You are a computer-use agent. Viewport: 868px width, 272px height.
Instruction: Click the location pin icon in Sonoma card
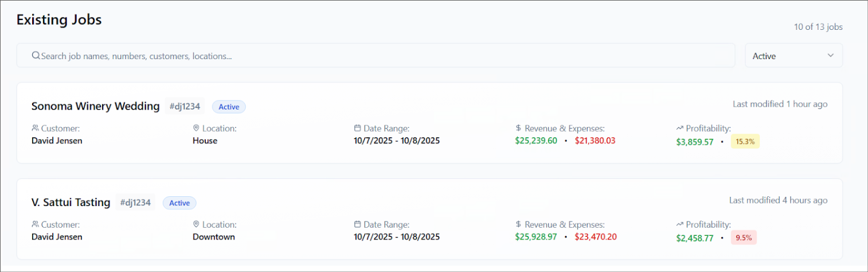click(x=196, y=129)
